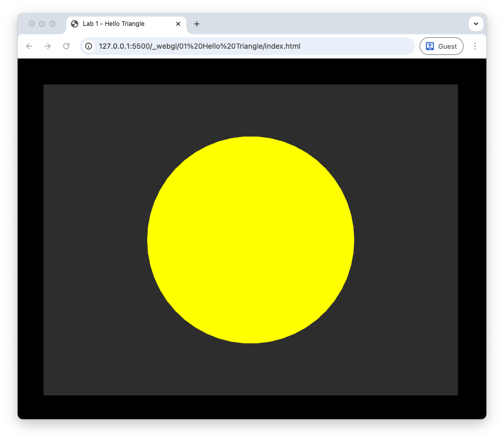Expand the tab search dropdown chevron

(476, 24)
